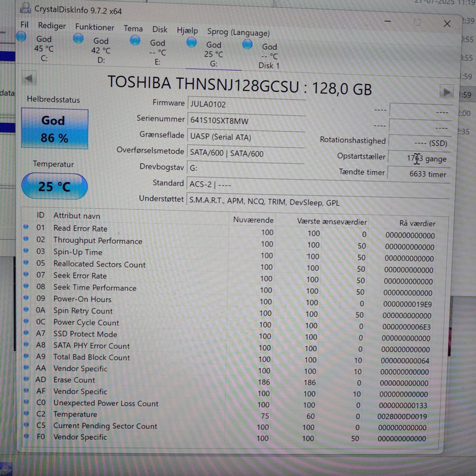Click status dot for Temperature attribute
Image resolution: width=476 pixels, height=476 pixels.
pos(26,413)
